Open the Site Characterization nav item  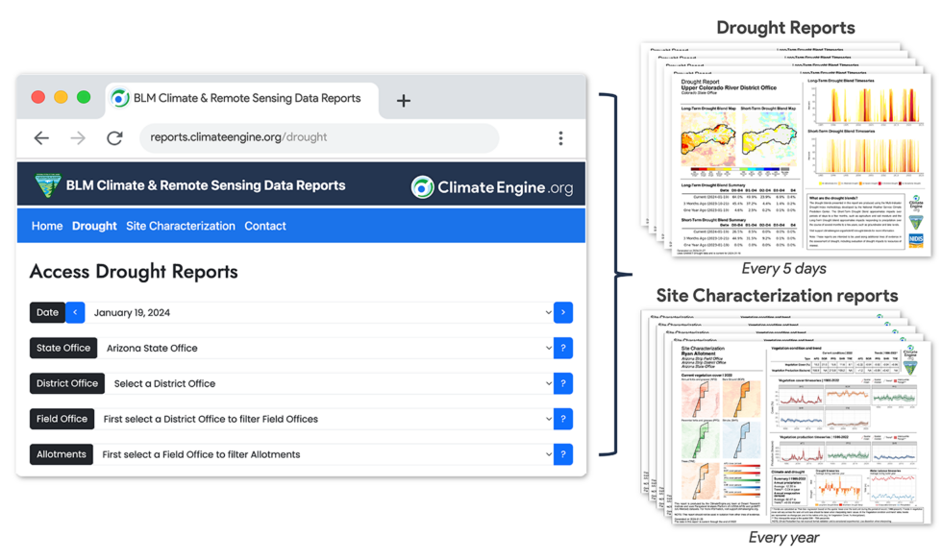click(x=181, y=226)
